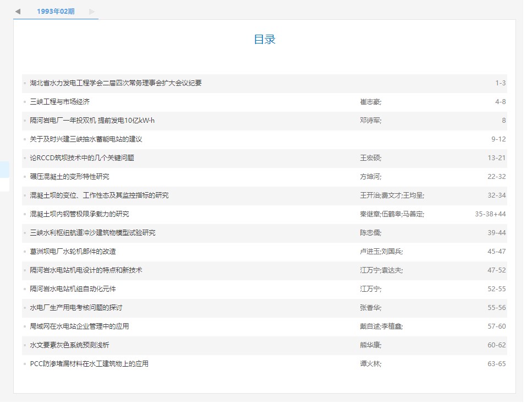
Task: Click authors 王开治;费文才;王均呈
Action: 392,195
